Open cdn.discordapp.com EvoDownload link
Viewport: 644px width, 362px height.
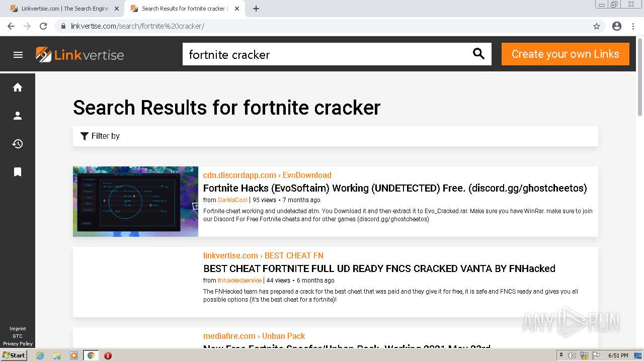click(x=267, y=175)
